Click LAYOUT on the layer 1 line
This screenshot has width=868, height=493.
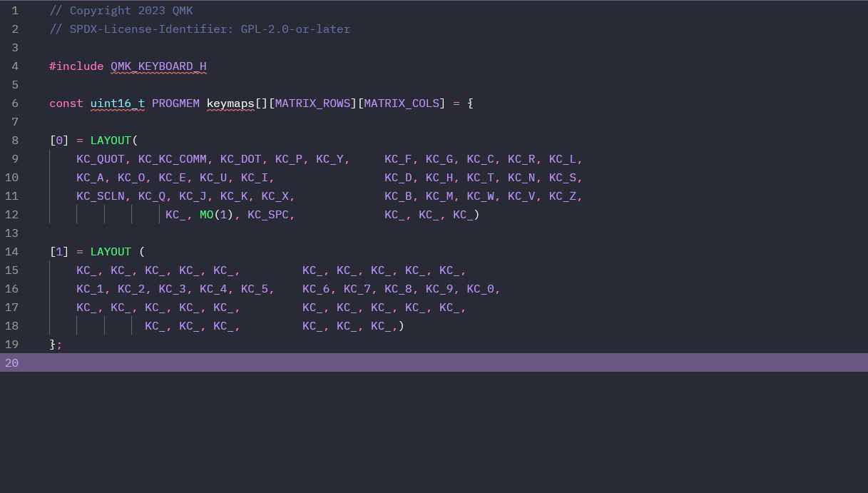tap(111, 252)
